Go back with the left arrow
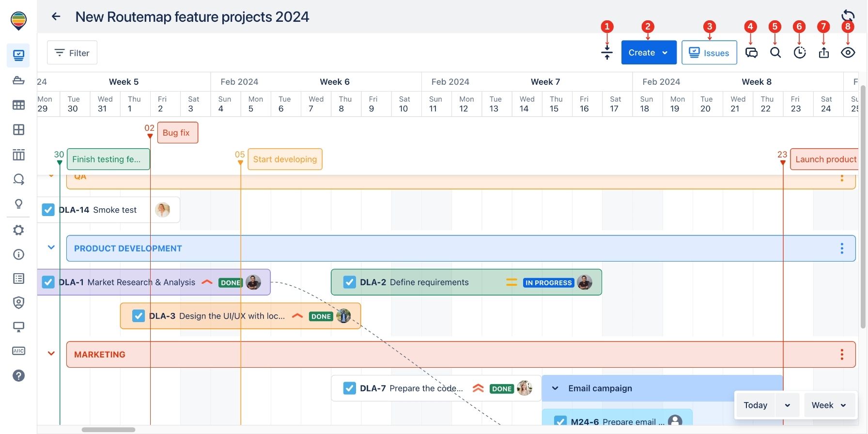Screen dimensions: 868x434 [56, 17]
